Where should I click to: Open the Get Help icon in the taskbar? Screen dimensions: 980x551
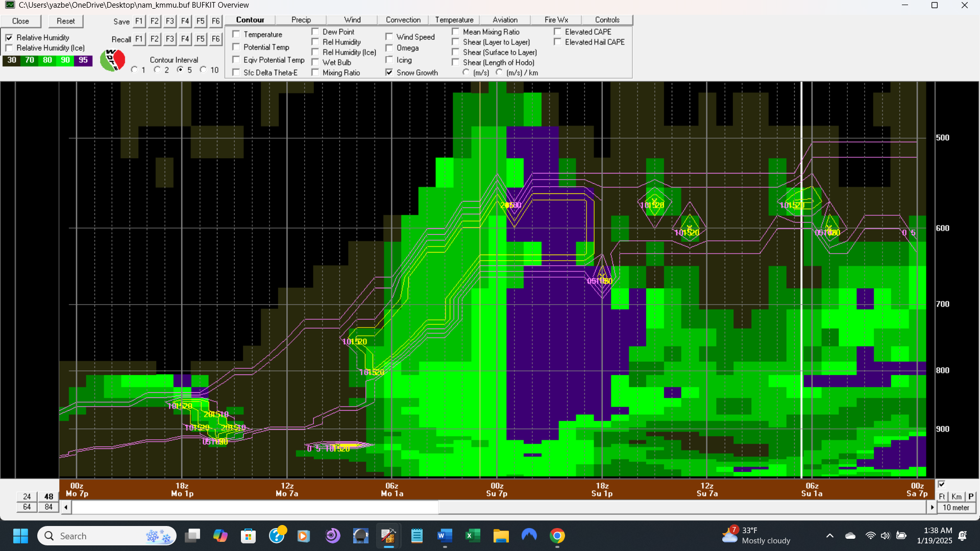pyautogui.click(x=276, y=536)
